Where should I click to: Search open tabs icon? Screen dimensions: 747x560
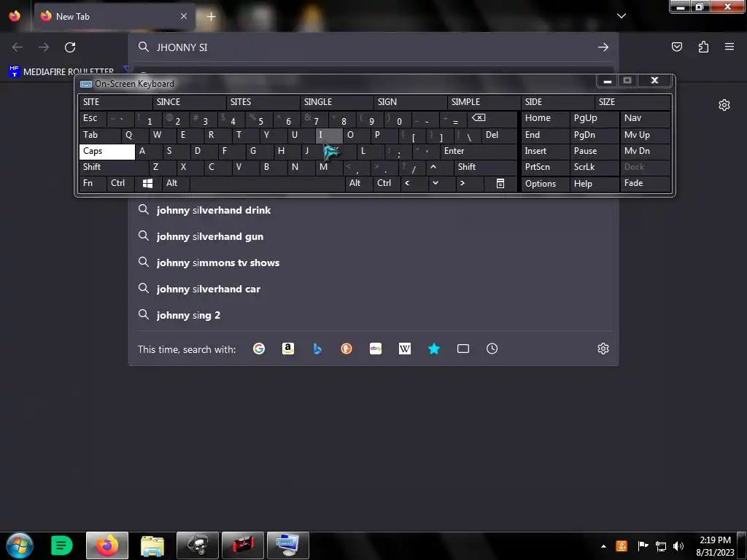[463, 349]
